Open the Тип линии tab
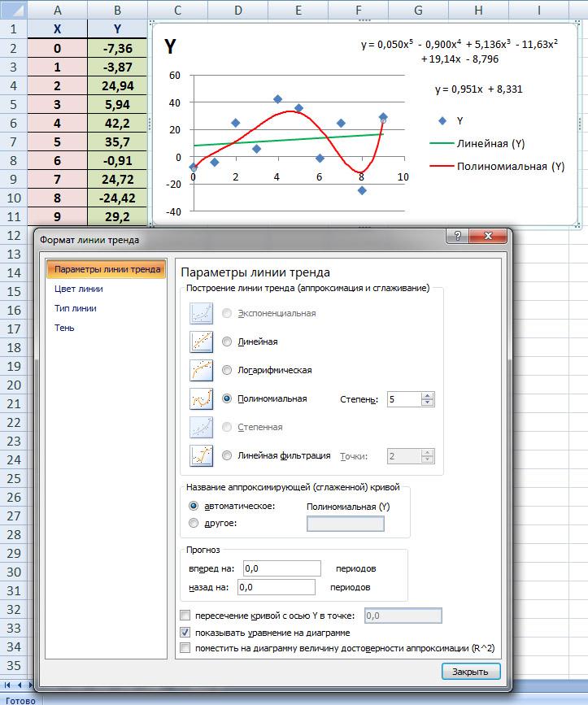Viewport: 588px width, 705px height. (x=75, y=308)
